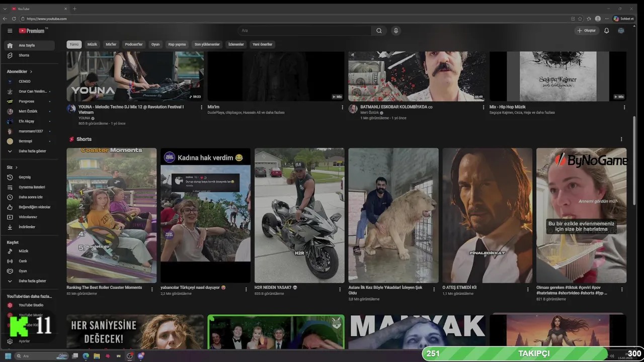Open Ayarlar settings in sidebar
The height and width of the screenshot is (362, 644).
(x=30, y=341)
